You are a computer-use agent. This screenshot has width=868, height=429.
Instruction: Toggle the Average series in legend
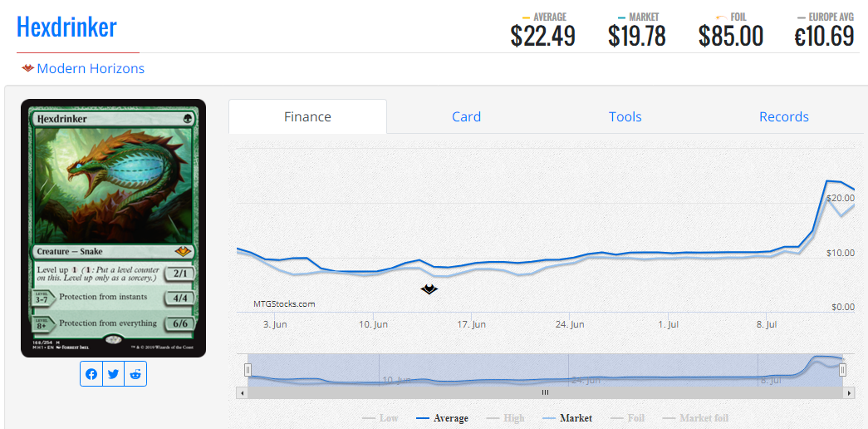[x=442, y=418]
